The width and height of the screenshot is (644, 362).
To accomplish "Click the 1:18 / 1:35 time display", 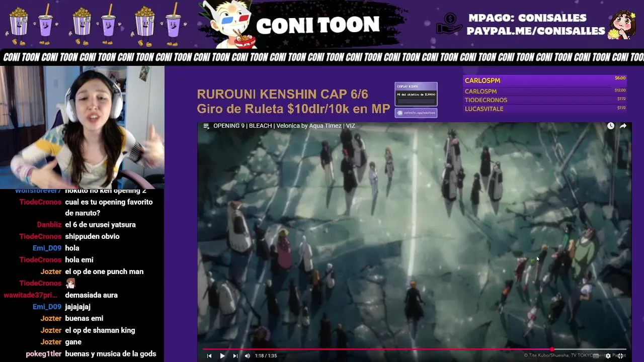I will click(x=266, y=356).
